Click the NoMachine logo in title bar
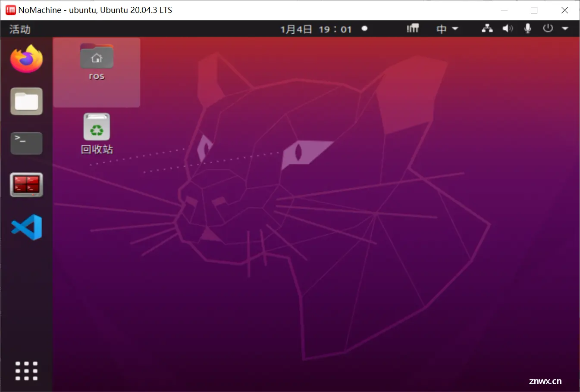The width and height of the screenshot is (580, 392). point(10,10)
